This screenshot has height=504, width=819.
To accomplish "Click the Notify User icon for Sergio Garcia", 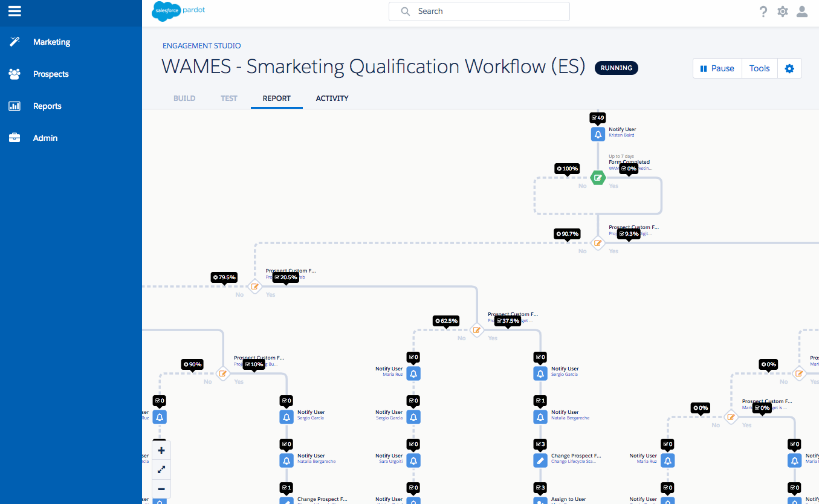I will coord(540,373).
